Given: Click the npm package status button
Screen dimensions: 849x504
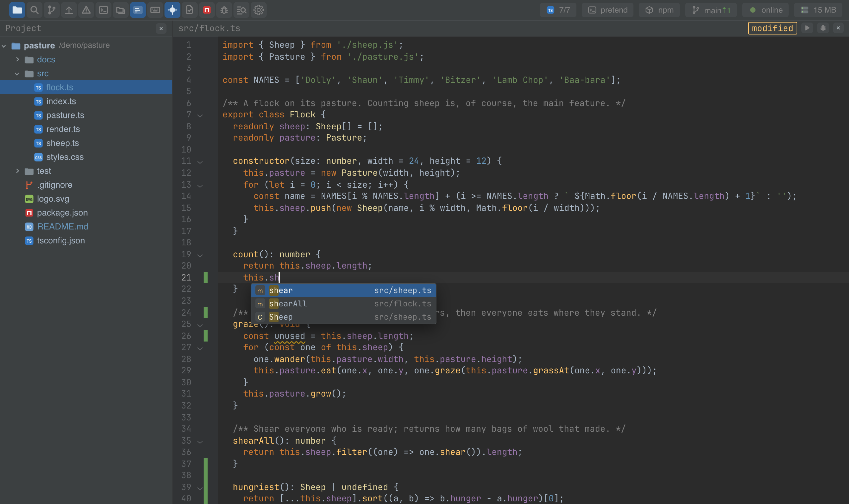Looking at the screenshot, I should [x=659, y=10].
